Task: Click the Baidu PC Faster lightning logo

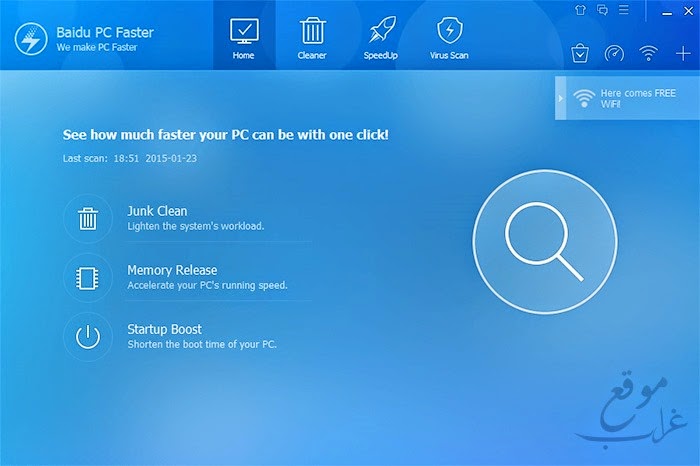Action: [31, 39]
